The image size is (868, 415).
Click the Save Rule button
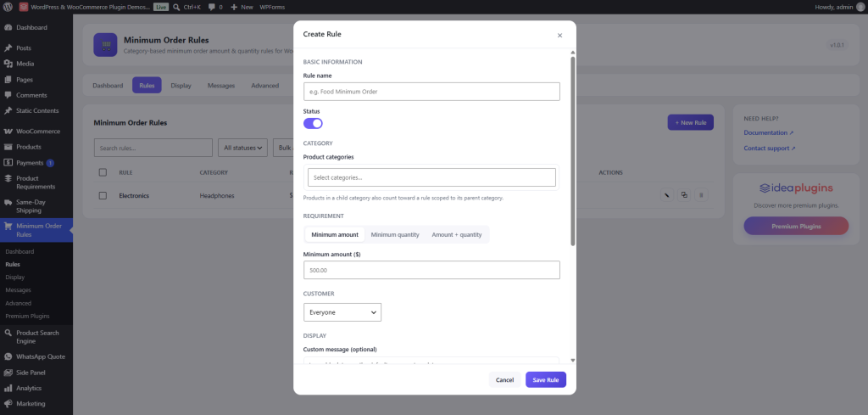[x=546, y=379]
